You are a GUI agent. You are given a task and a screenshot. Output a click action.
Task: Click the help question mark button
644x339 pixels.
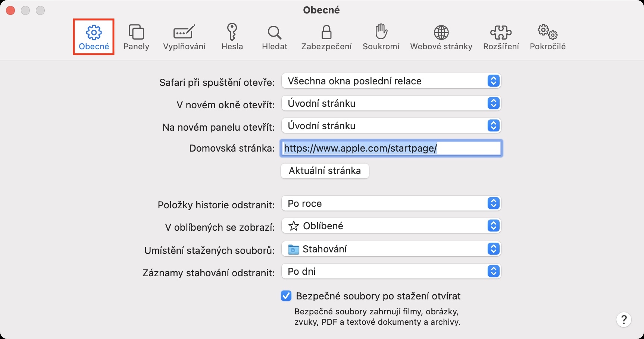623,320
